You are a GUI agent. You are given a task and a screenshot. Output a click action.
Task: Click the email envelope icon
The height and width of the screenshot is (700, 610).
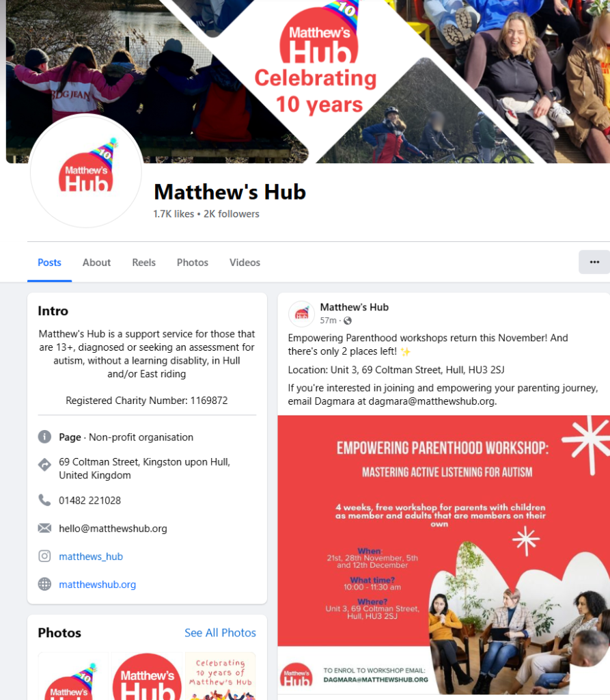click(x=44, y=528)
